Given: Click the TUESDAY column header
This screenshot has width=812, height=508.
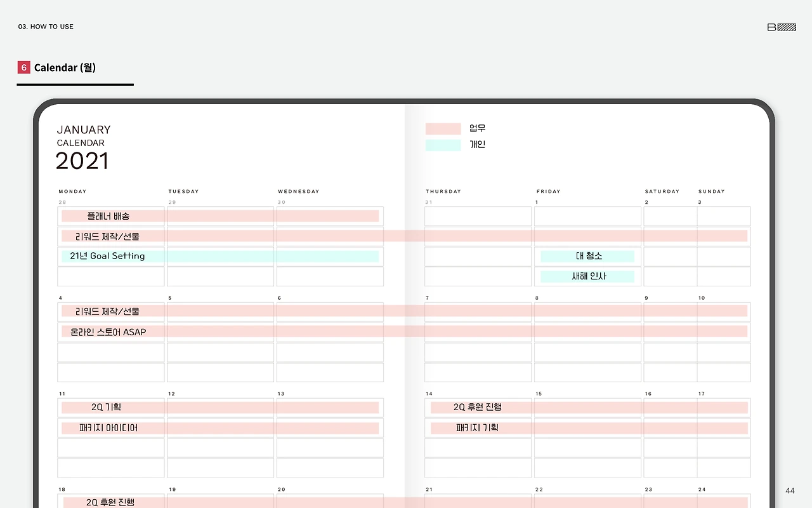Looking at the screenshot, I should (x=183, y=191).
